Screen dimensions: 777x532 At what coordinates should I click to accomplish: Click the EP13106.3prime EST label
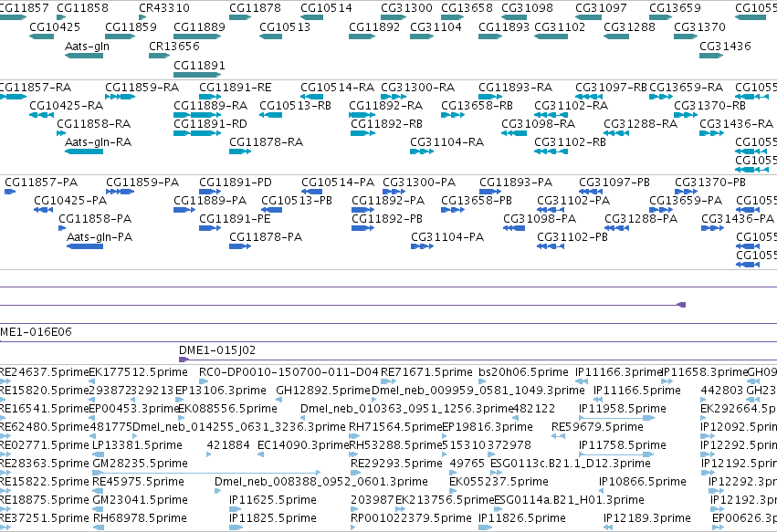click(x=221, y=391)
